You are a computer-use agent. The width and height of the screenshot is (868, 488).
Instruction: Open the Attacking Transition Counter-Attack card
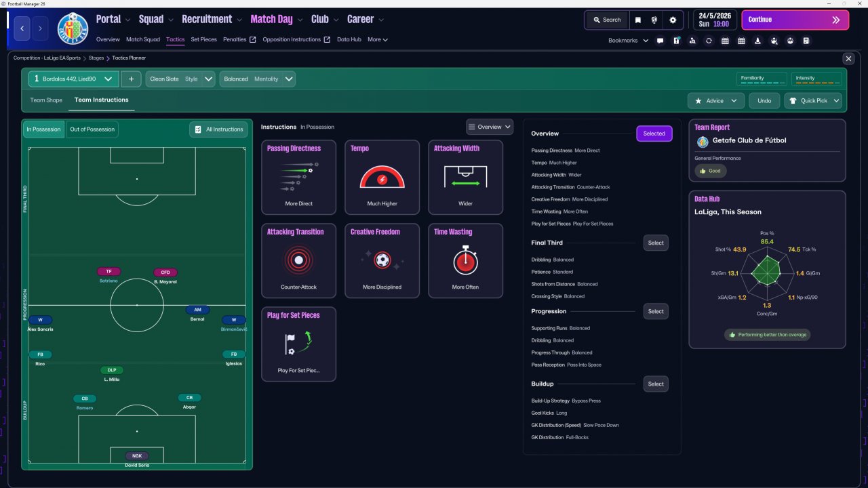pyautogui.click(x=299, y=261)
